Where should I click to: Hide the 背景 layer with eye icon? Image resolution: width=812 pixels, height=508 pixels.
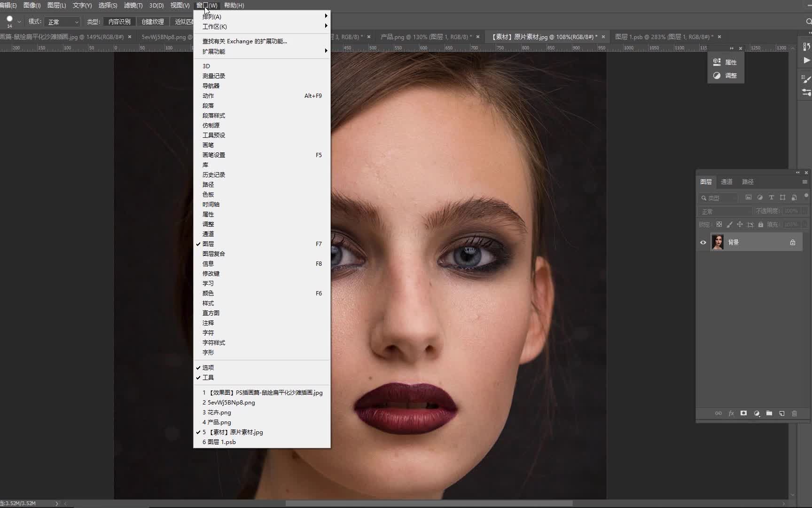[703, 243]
